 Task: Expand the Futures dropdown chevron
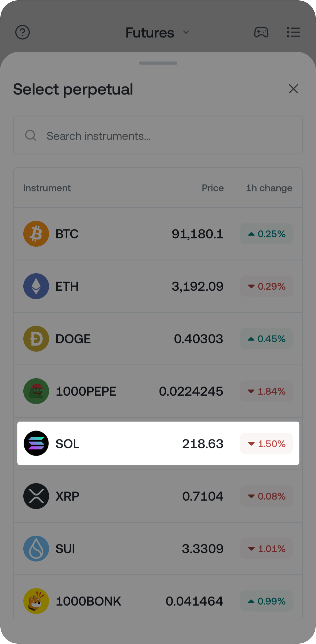pos(186,32)
